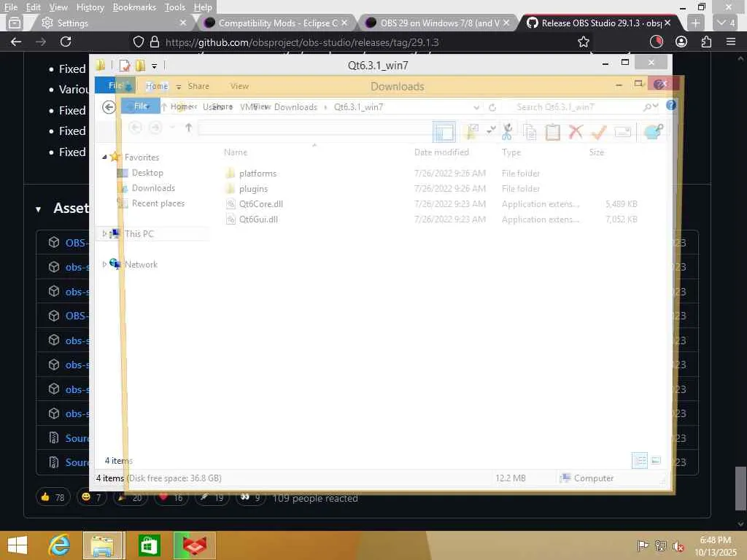This screenshot has height=560, width=747.
Task: Open the tab overview icon left of Settings tab
Action: [x=15, y=23]
